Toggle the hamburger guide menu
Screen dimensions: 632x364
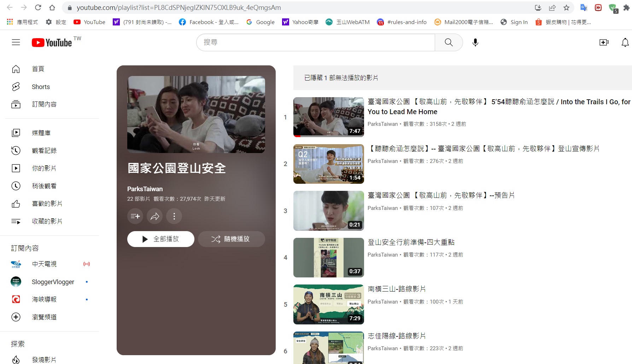[16, 42]
